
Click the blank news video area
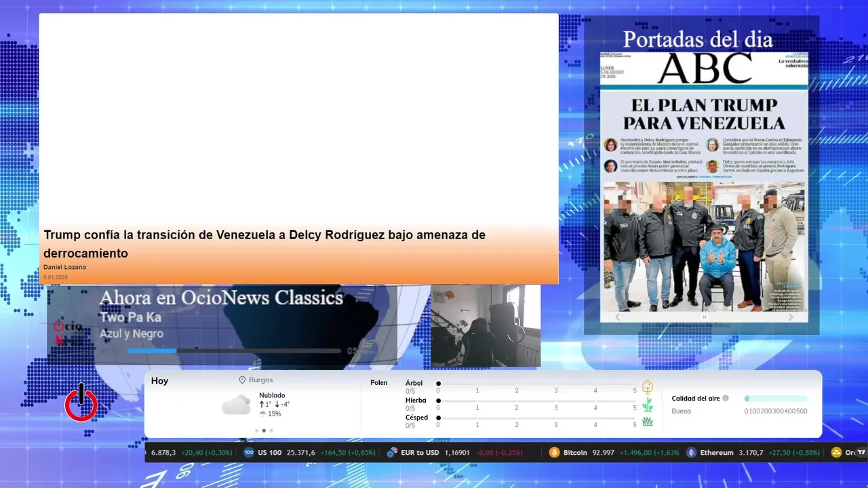(x=298, y=120)
